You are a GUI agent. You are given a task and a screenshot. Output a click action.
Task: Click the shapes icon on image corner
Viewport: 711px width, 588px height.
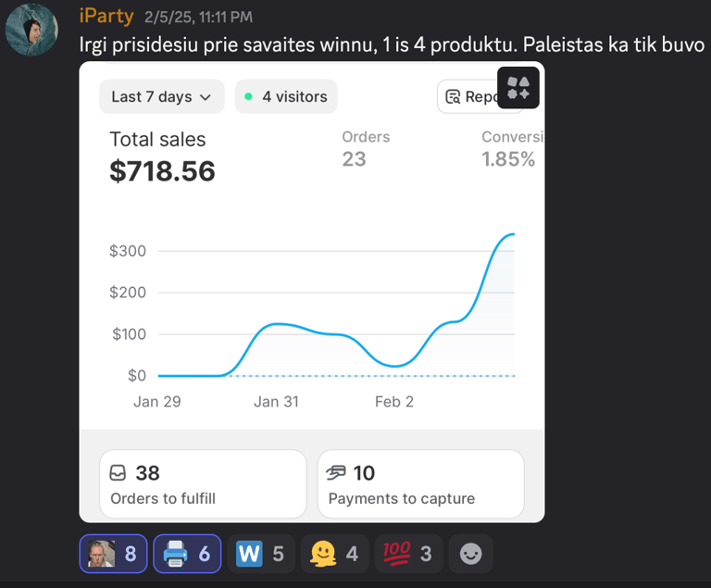[x=518, y=88]
